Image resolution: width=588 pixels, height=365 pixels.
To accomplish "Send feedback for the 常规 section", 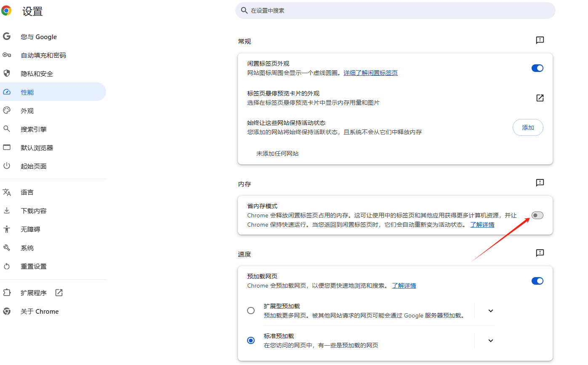I will pyautogui.click(x=540, y=40).
